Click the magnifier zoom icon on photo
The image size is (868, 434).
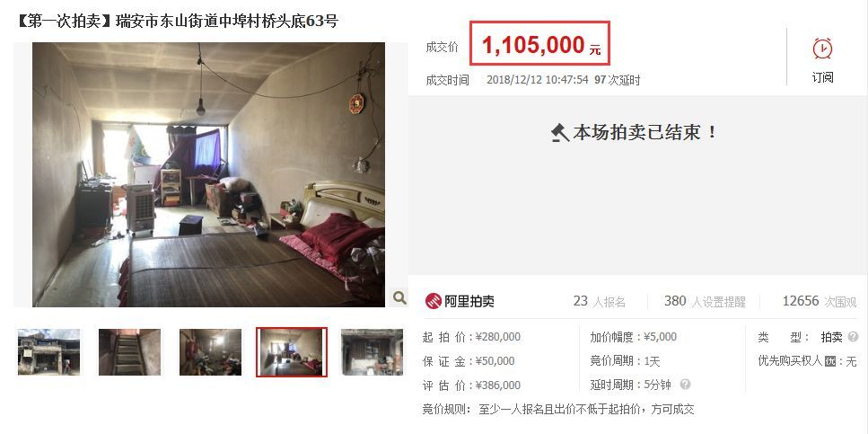coord(399,298)
